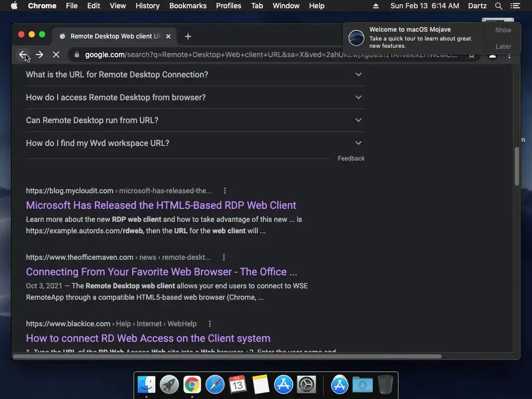Image resolution: width=532 pixels, height=399 pixels.
Task: Open Launchpad from the dock
Action: tap(169, 385)
